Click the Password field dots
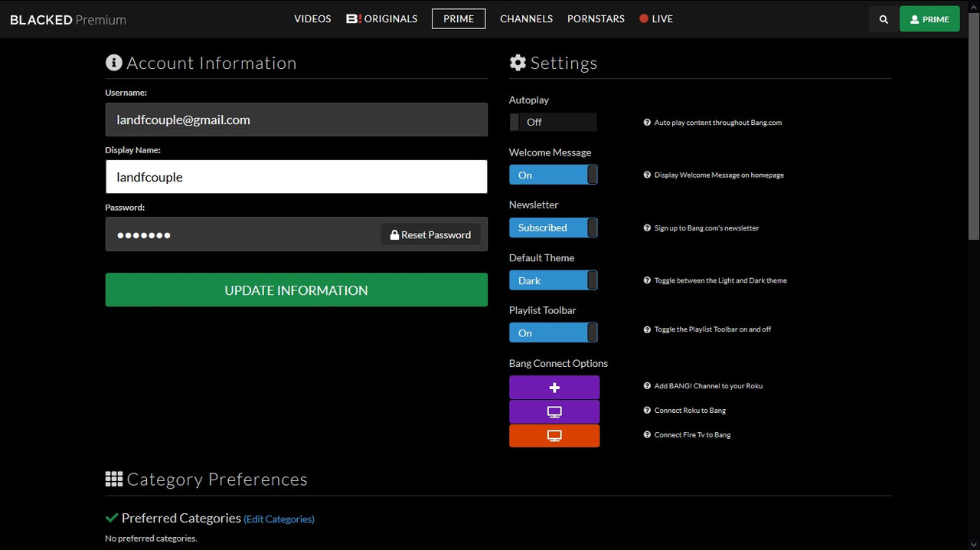 pos(143,235)
